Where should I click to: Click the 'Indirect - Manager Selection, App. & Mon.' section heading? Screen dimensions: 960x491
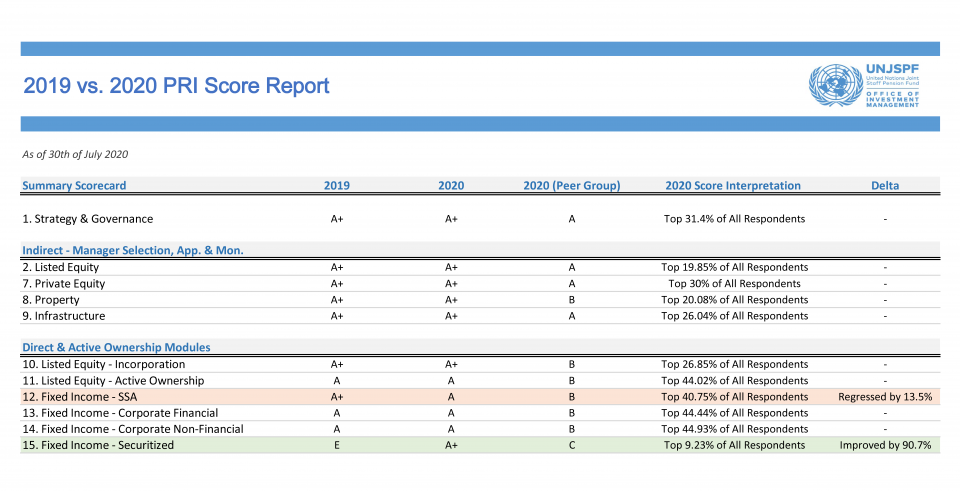coord(133,250)
